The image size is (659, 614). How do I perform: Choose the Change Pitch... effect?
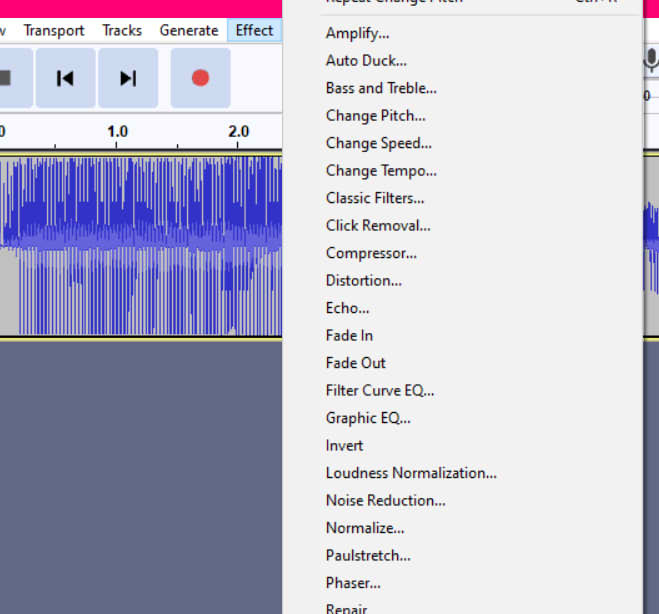(x=462, y=116)
